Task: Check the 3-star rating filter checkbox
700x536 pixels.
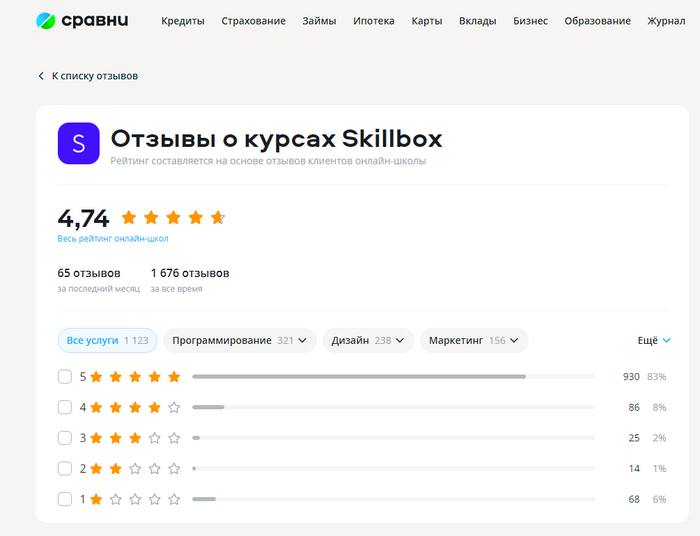Action: (65, 438)
